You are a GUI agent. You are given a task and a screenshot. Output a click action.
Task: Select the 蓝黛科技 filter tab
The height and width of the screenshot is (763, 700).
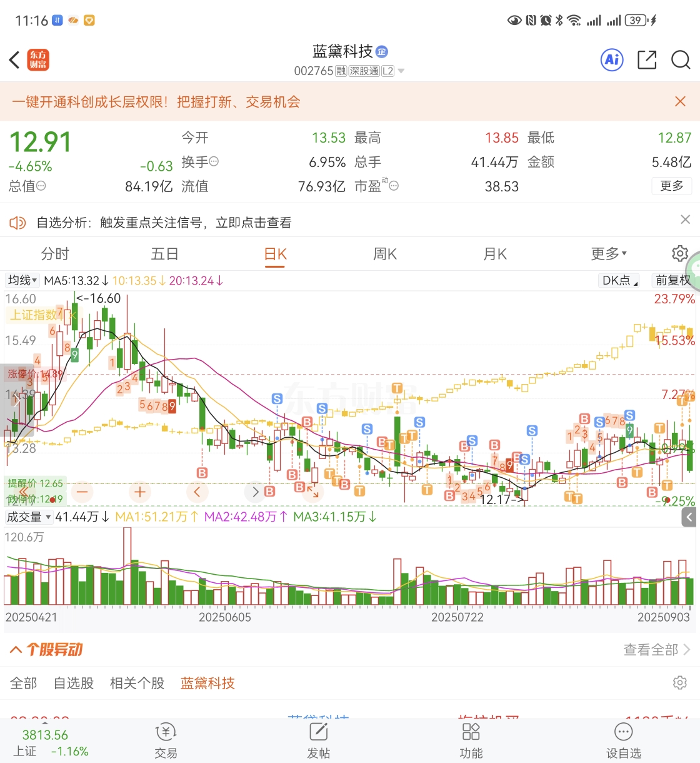(x=208, y=683)
